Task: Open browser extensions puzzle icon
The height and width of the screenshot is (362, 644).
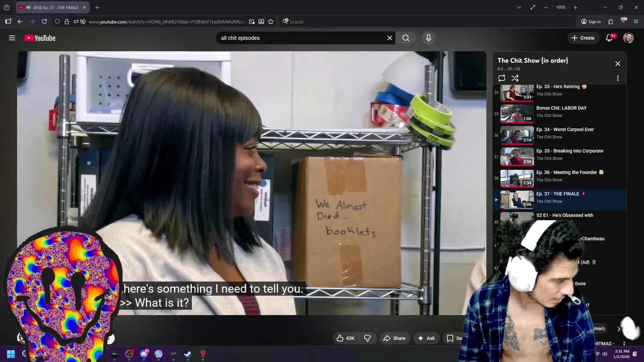Action: pos(610,22)
